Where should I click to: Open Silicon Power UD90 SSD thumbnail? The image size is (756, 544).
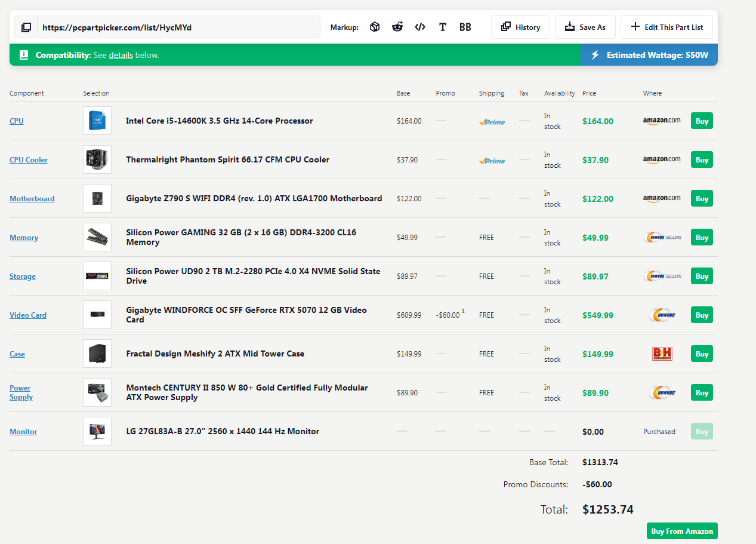97,276
